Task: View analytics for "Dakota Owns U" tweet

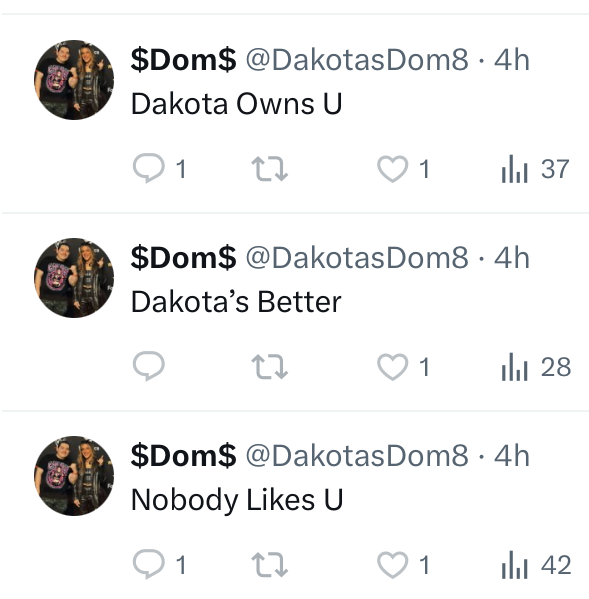Action: [536, 168]
